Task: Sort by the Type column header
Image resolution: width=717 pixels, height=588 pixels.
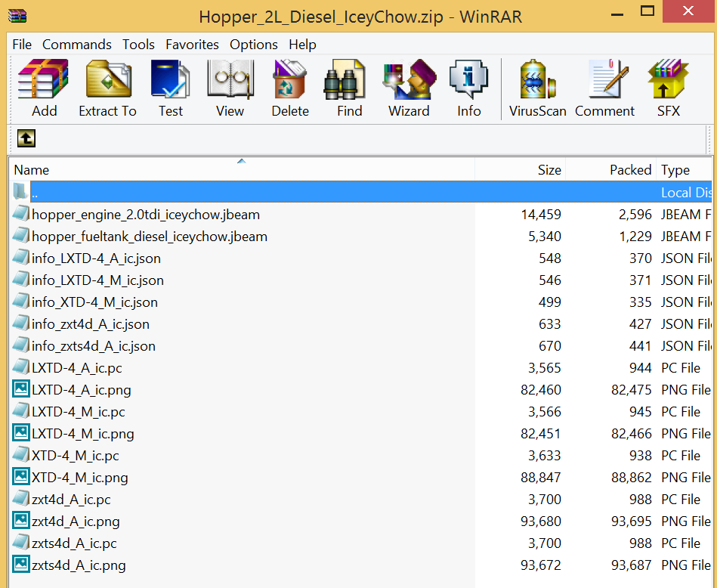Action: pos(684,170)
